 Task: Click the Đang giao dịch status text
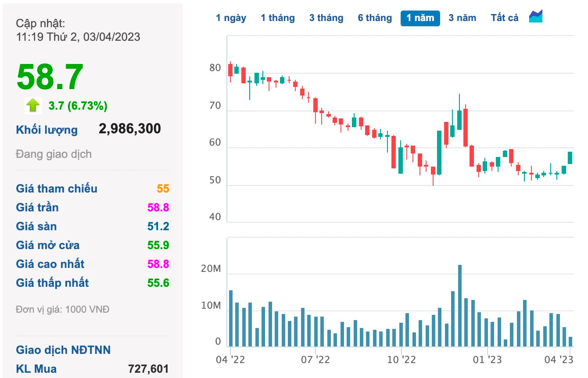click(54, 154)
